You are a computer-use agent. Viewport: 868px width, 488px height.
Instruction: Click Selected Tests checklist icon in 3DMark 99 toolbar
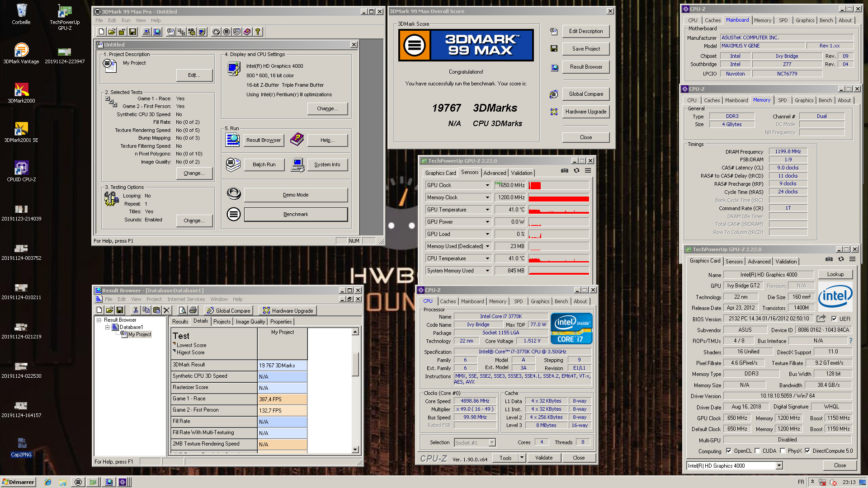coord(181,32)
